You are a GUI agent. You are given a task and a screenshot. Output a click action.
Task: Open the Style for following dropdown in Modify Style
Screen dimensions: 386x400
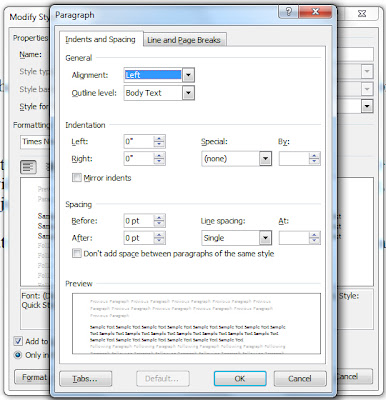click(367, 107)
